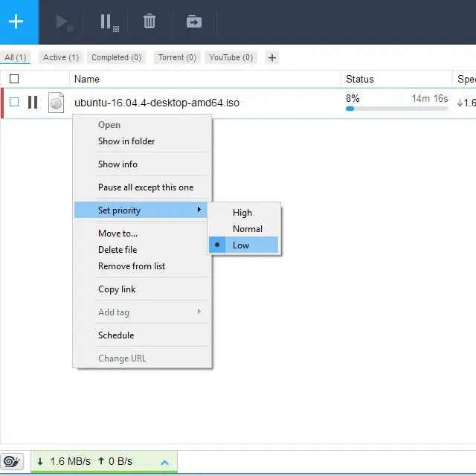Start all downloads toolbar icon
Viewport: 476px width, 476px height.
(64, 22)
